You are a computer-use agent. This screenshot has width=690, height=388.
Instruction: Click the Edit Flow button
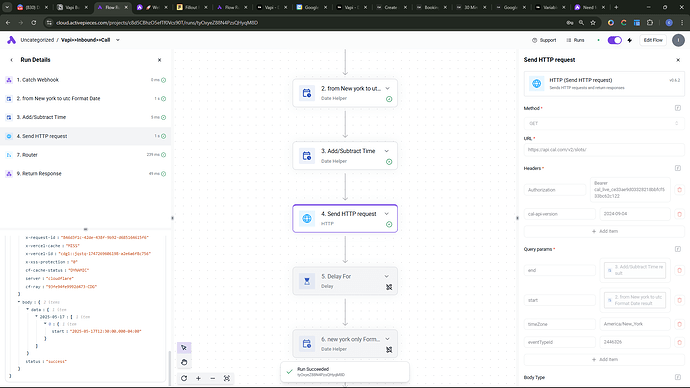(653, 40)
